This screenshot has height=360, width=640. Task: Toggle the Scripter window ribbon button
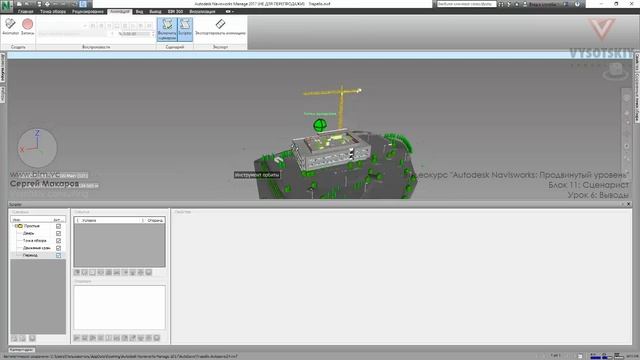tap(185, 29)
